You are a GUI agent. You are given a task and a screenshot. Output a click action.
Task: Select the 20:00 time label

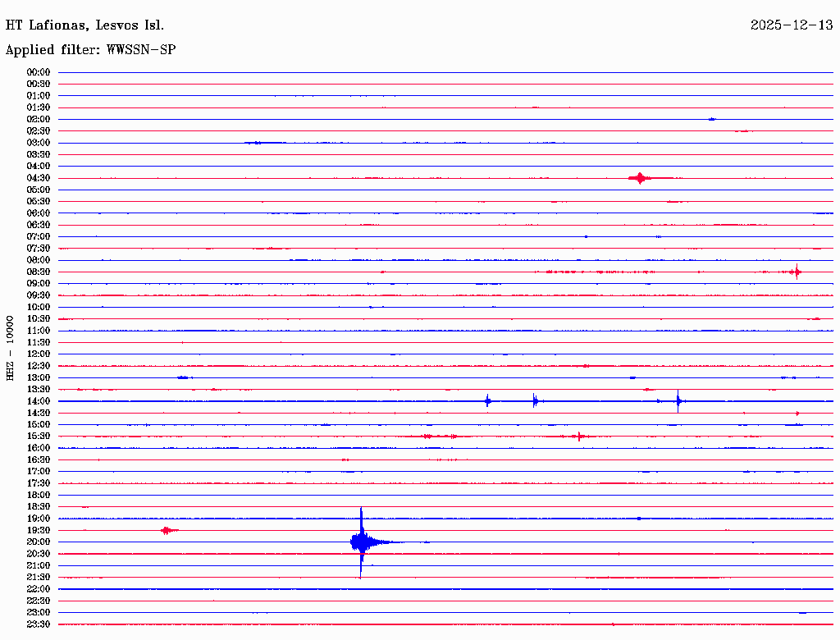tap(39, 542)
